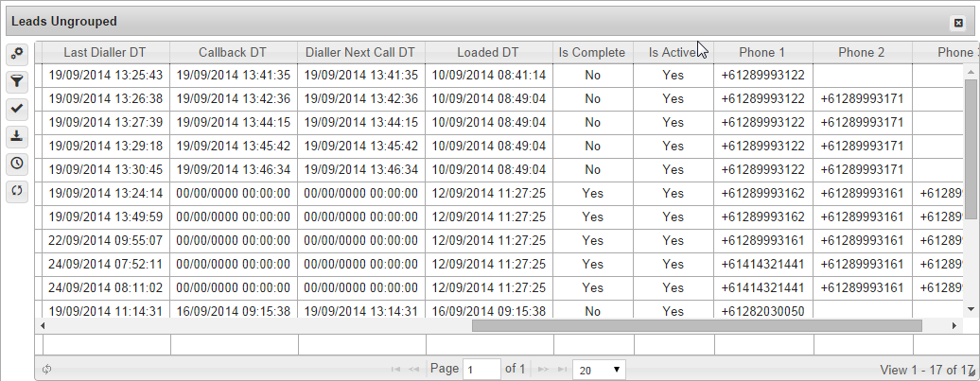Click the download icon in sidebar
Image resolution: width=980 pixels, height=381 pixels.
tap(16, 136)
